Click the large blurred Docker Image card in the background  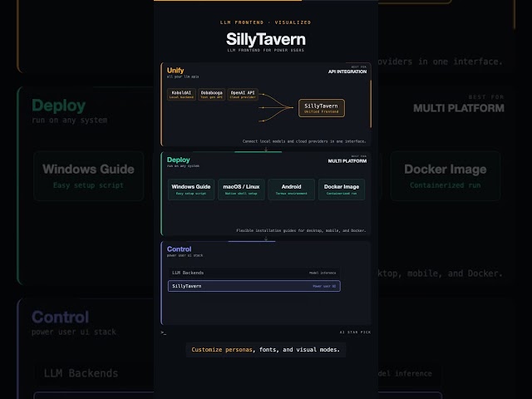pyautogui.click(x=446, y=176)
